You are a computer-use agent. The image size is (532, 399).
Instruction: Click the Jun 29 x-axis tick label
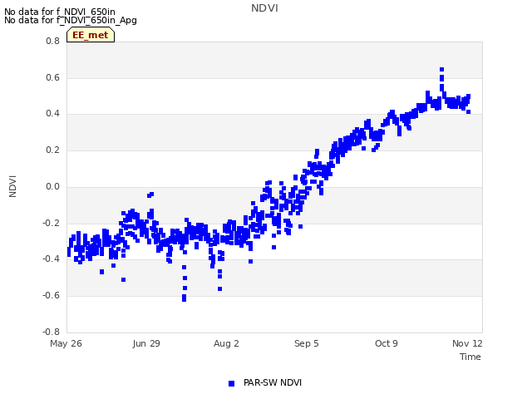click(x=146, y=343)
